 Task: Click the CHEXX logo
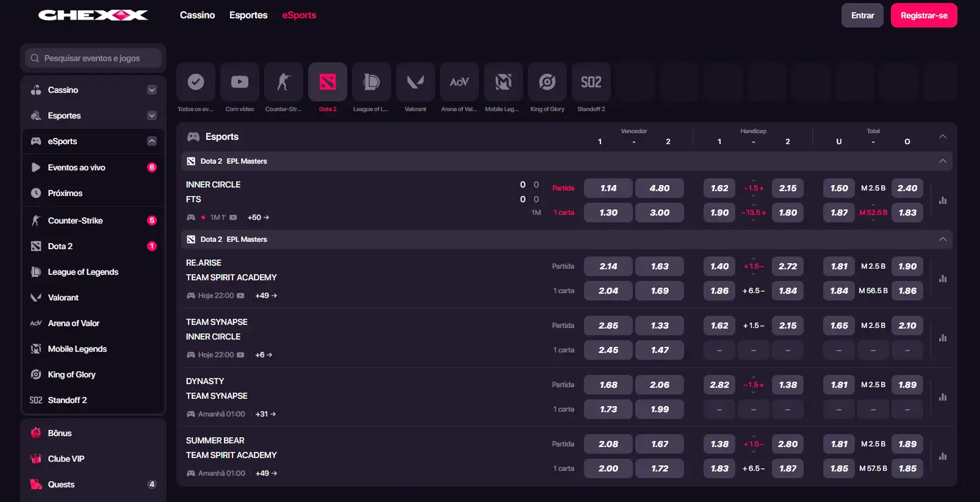[93, 15]
